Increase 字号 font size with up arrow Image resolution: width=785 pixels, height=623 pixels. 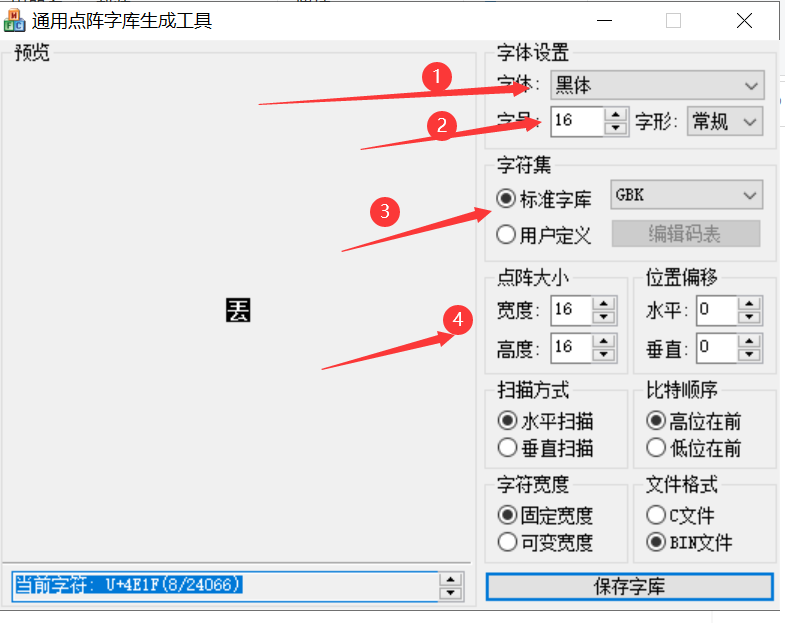[x=616, y=115]
